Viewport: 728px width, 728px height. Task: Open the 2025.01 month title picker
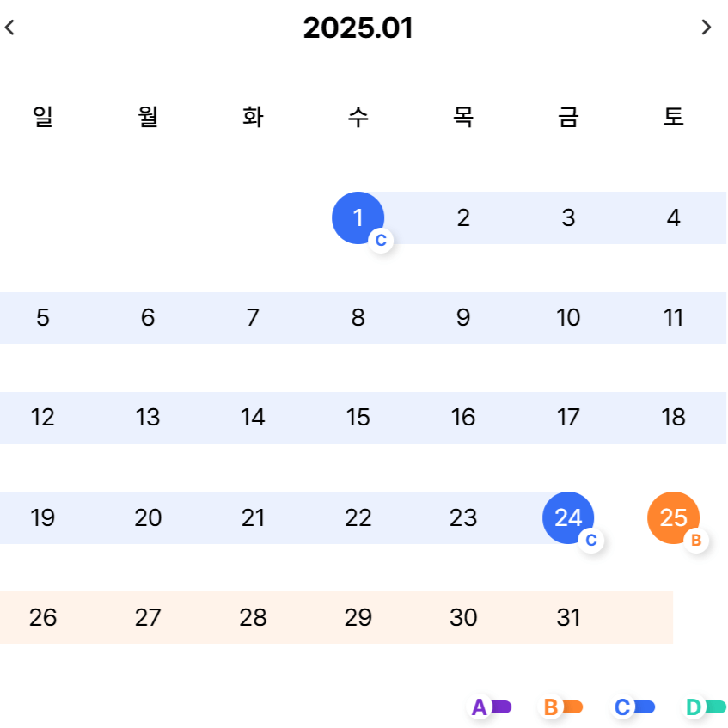click(358, 28)
